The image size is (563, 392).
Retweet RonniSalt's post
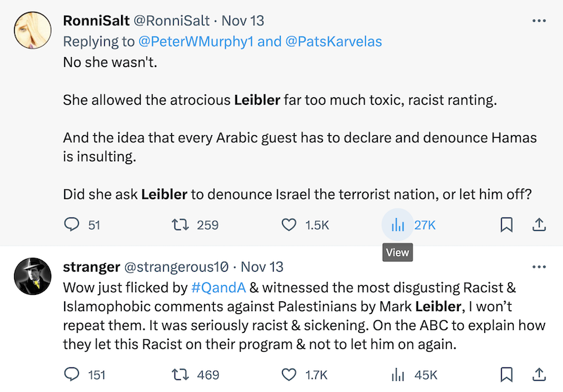[x=182, y=225]
